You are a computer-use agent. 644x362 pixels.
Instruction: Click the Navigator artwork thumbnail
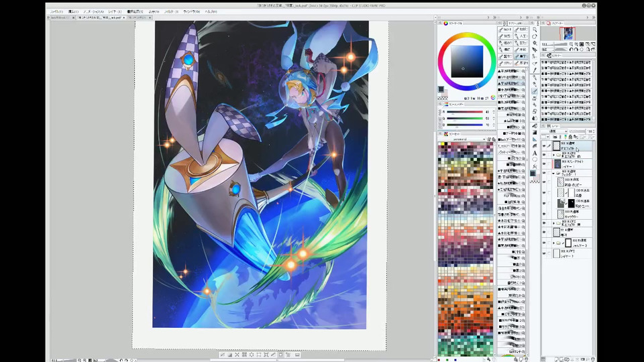568,34
